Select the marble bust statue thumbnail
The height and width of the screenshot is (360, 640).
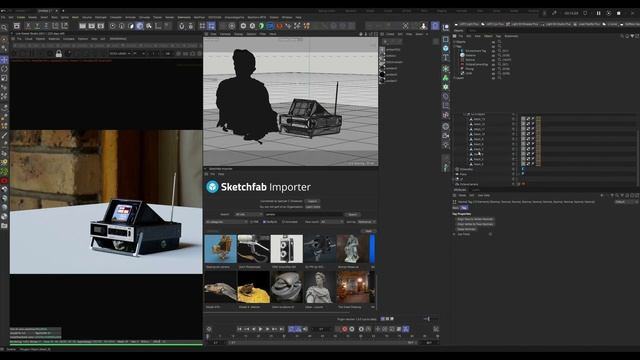pyautogui.click(x=320, y=288)
